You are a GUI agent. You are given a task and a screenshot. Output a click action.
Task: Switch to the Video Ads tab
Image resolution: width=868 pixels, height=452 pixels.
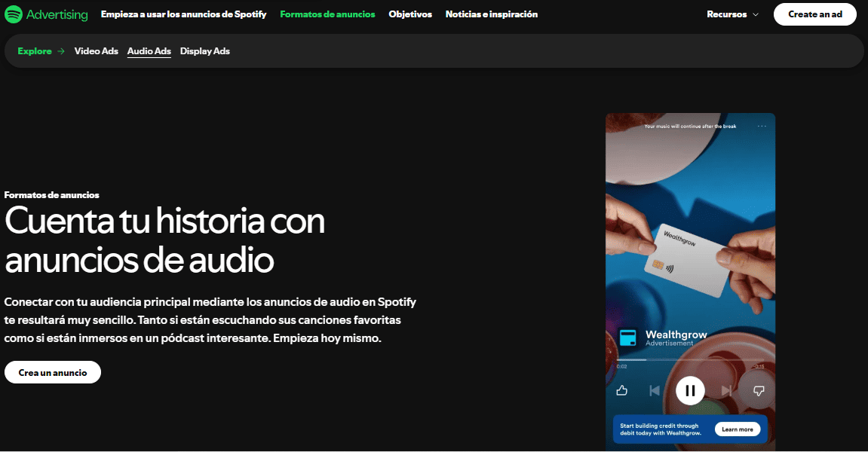(x=96, y=50)
